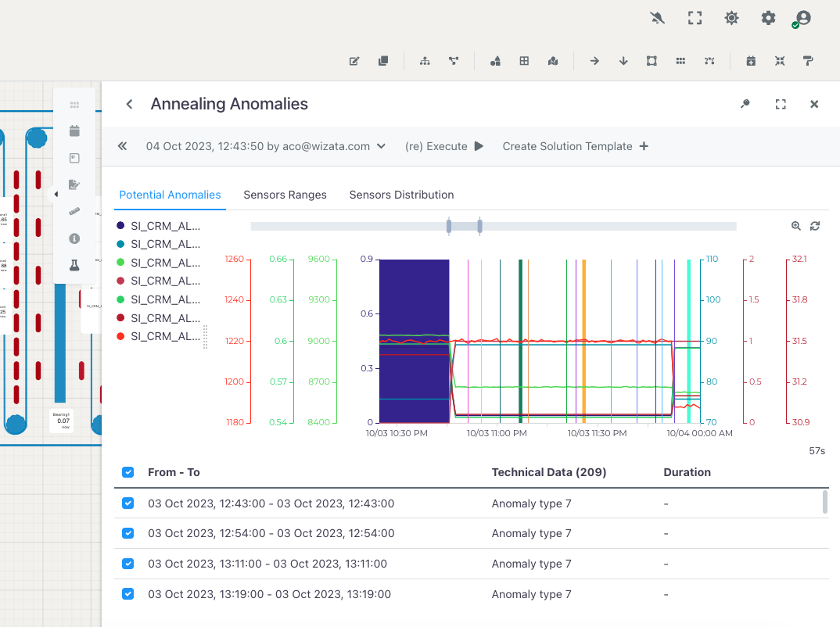Open the calendar icon in the side strip
The image size is (840, 627).
coord(74,131)
